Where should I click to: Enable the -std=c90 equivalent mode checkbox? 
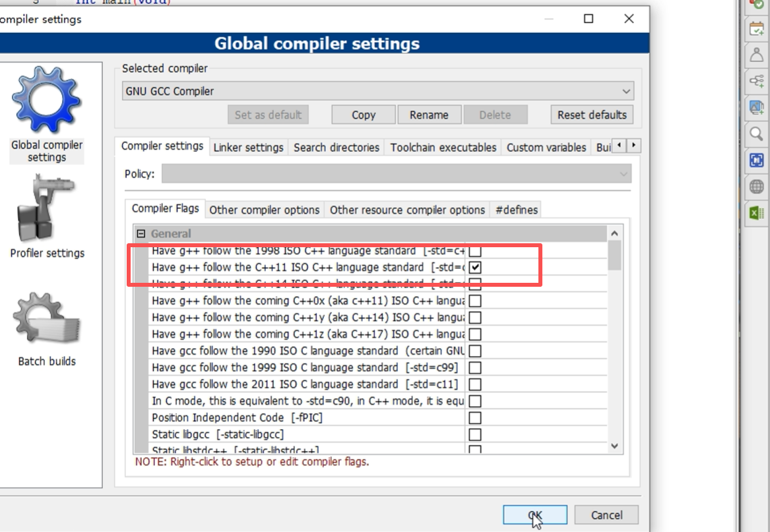(x=475, y=401)
